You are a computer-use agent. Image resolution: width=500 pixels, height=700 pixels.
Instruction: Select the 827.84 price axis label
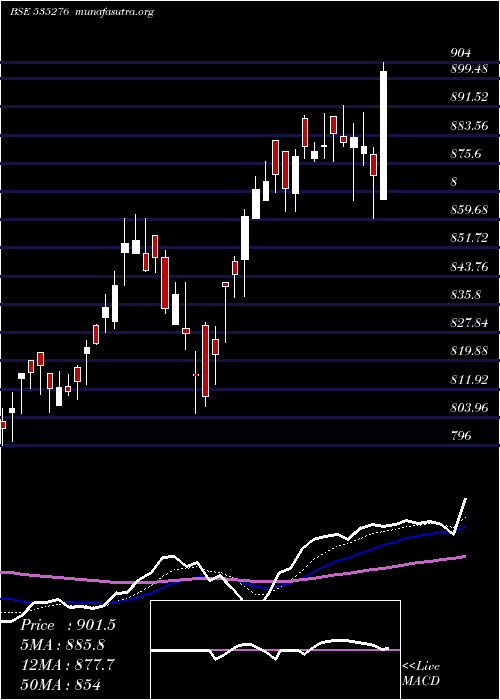click(469, 324)
